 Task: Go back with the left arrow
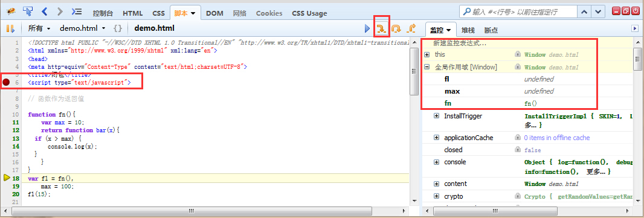coord(45,11)
